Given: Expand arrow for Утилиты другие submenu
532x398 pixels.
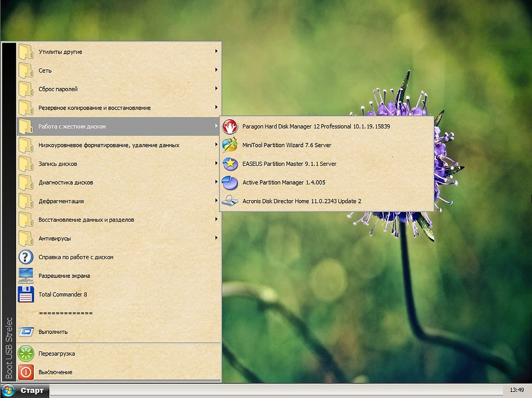Looking at the screenshot, I should (x=216, y=51).
